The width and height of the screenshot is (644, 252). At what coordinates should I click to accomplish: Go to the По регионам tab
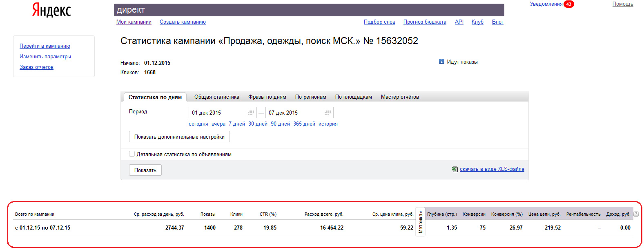point(311,97)
